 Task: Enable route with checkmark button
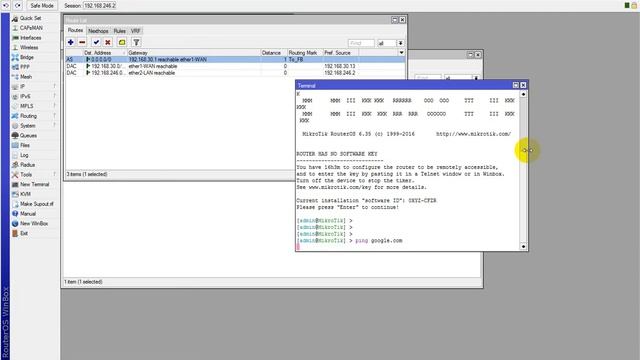tap(96, 42)
